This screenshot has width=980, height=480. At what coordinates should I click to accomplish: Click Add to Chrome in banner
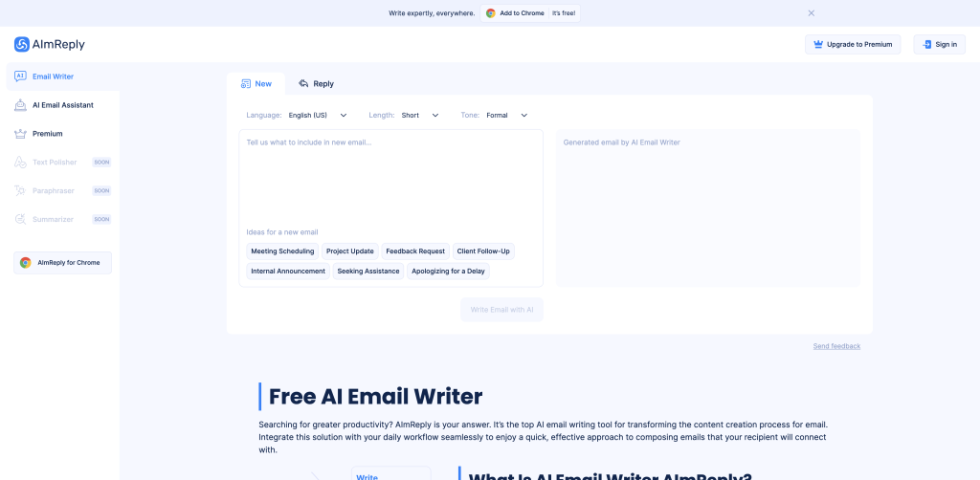[530, 13]
